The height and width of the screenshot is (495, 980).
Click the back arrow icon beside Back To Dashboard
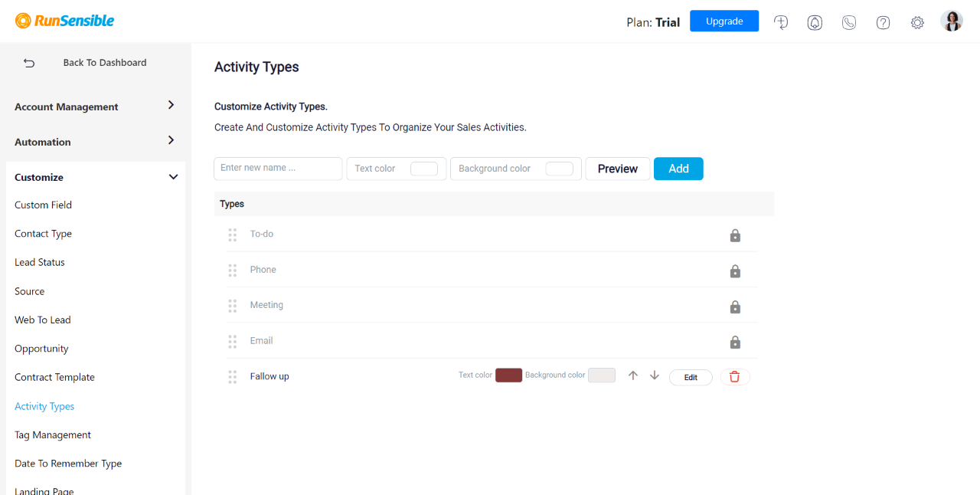point(29,63)
